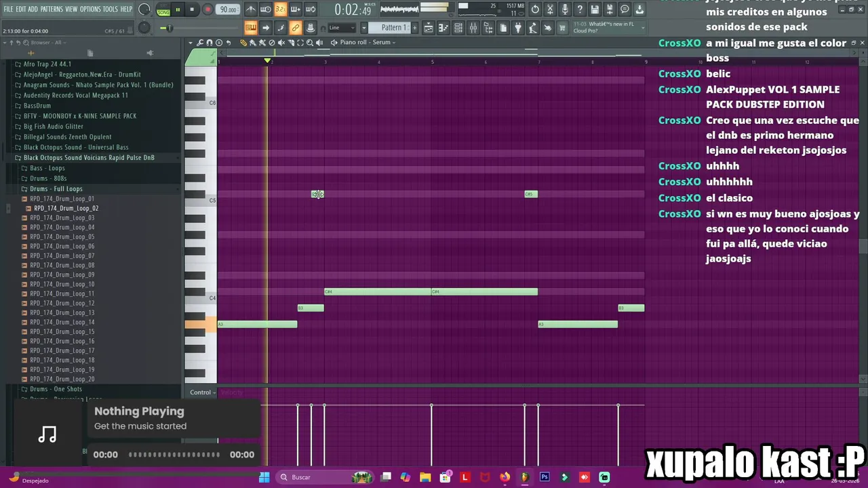Open the Piano roll - Serum target dropdown

tap(368, 43)
